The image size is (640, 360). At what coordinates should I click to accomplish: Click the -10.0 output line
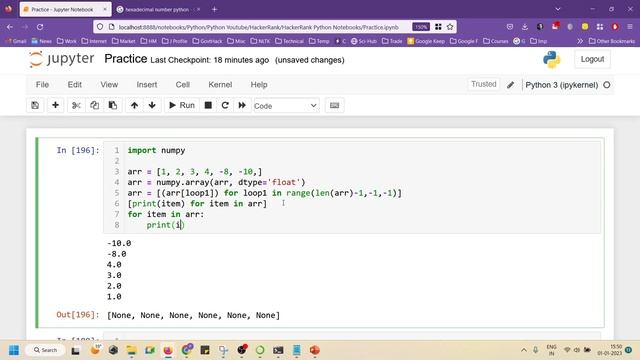(x=119, y=243)
